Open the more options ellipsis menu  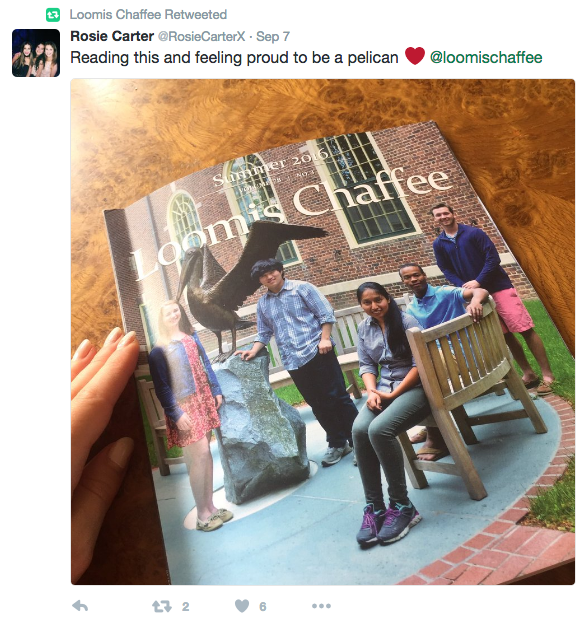[x=321, y=606]
